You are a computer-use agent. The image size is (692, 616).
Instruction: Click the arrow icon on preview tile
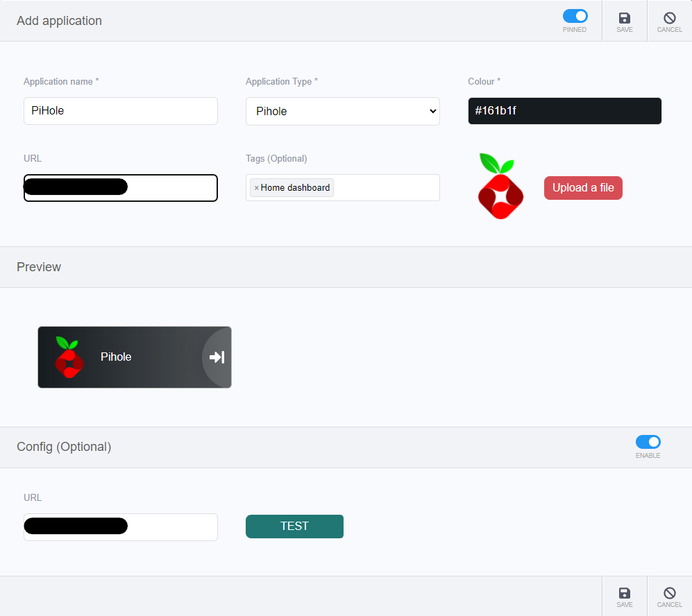click(217, 357)
